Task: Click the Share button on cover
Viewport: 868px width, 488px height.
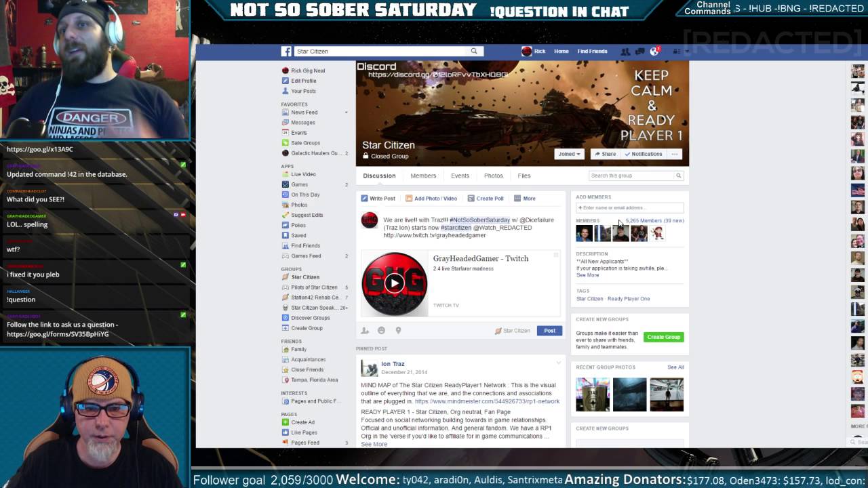Action: [x=605, y=154]
